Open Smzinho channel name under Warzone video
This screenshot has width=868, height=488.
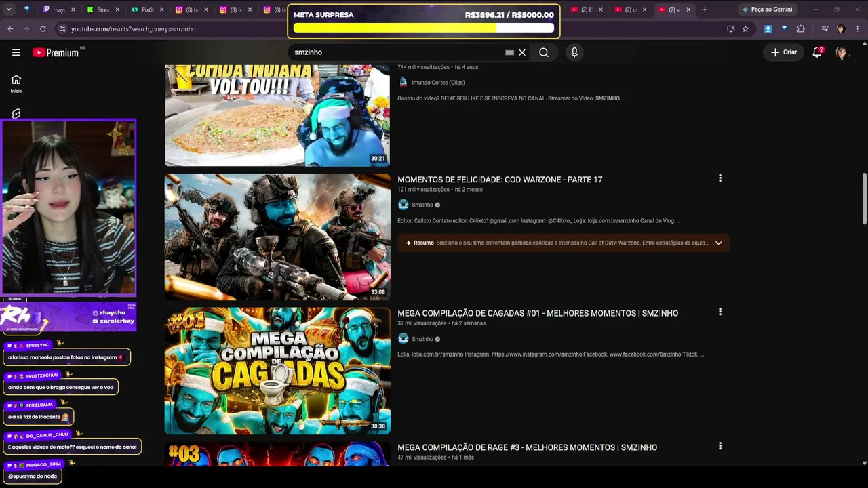pos(422,205)
